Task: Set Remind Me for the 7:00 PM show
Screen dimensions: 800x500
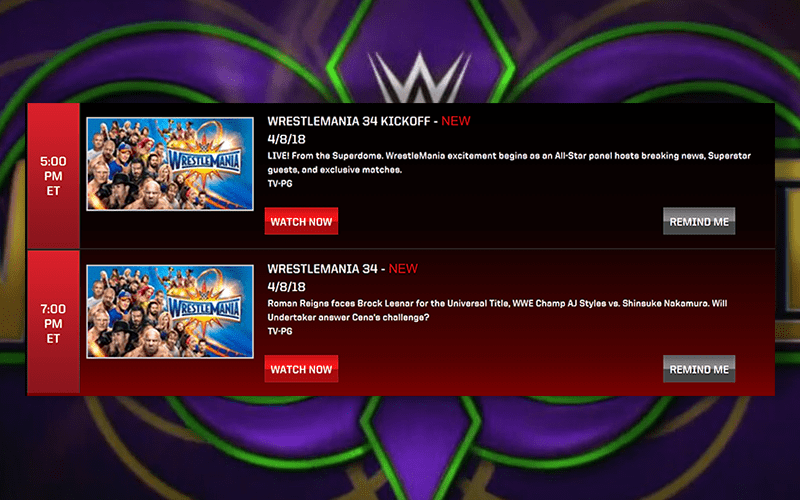Action: point(699,369)
